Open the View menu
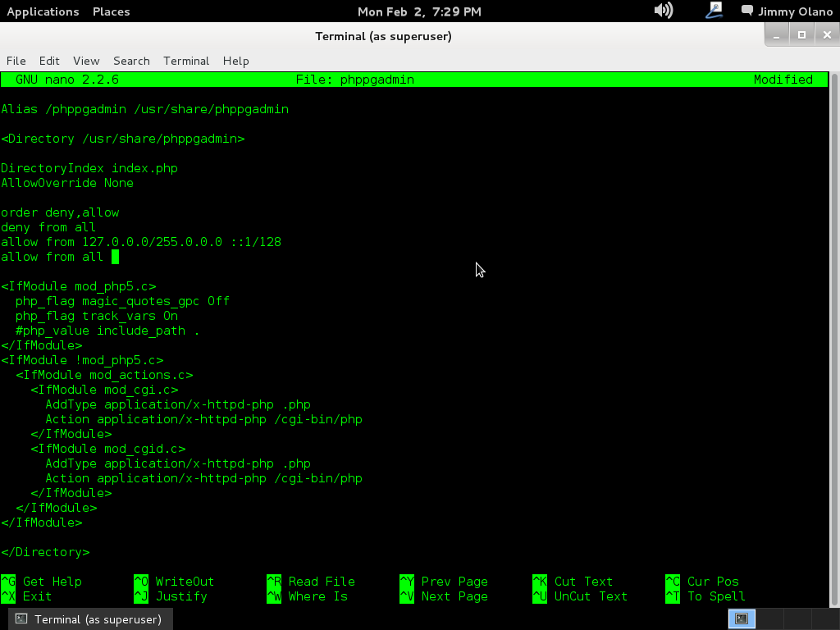This screenshot has width=840, height=630. tap(86, 61)
